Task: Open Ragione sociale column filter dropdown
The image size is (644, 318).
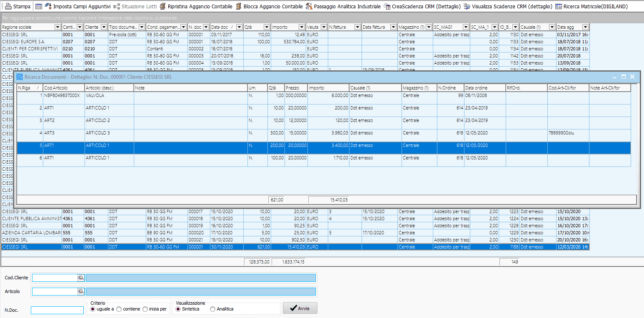Action: [x=57, y=27]
